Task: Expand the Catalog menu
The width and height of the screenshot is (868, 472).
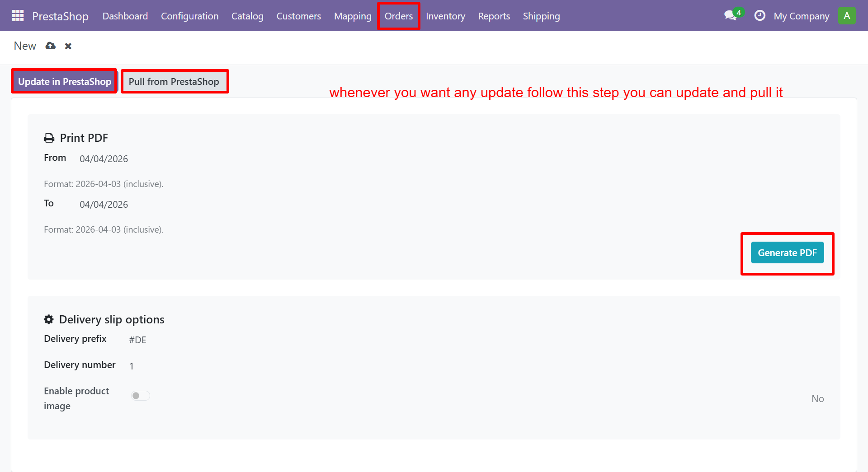Action: (x=247, y=16)
